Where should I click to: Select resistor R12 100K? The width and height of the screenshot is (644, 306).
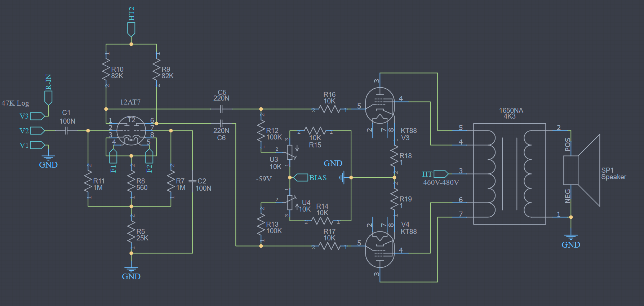261,130
